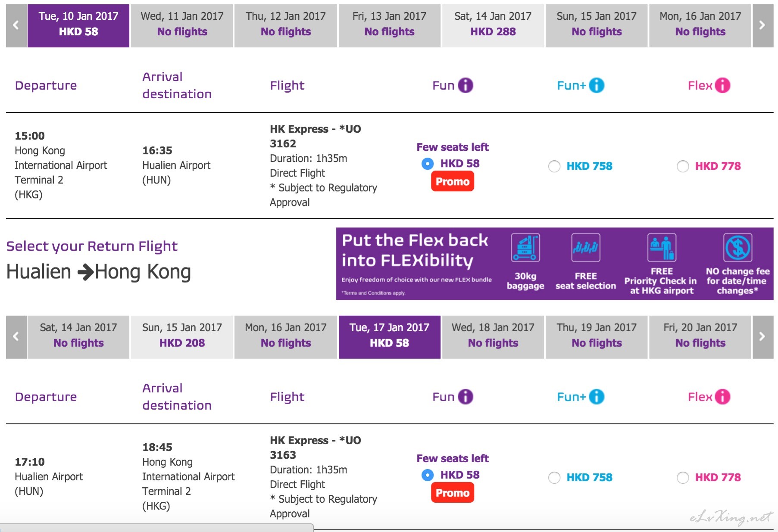Image resolution: width=778 pixels, height=532 pixels.
Task: Open Fun+ fare info icon in return header
Action: 597,397
